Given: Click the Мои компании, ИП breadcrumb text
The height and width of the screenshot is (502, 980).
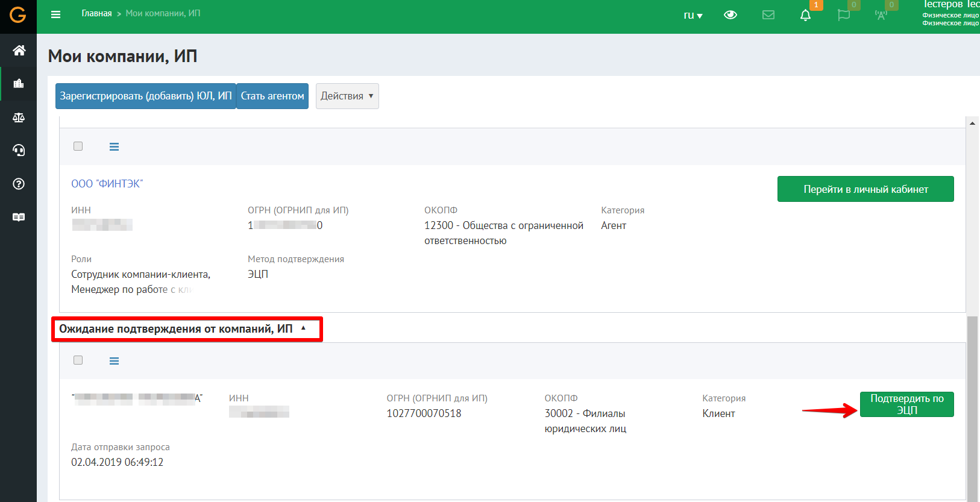Looking at the screenshot, I should click(x=163, y=13).
